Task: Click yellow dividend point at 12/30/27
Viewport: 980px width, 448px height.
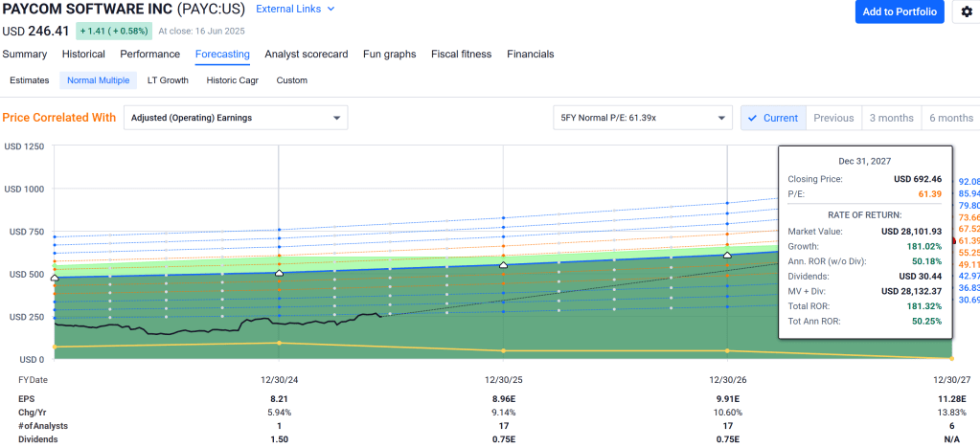Action: point(952,359)
